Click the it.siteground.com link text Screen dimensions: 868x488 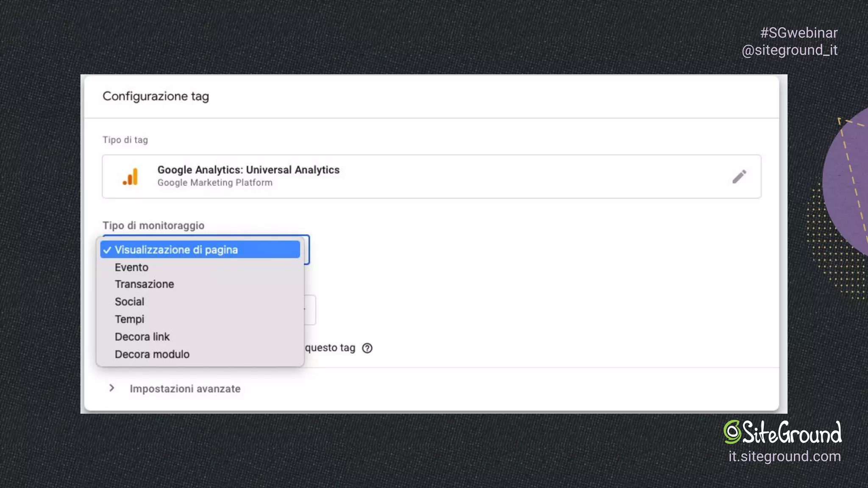[785, 456]
